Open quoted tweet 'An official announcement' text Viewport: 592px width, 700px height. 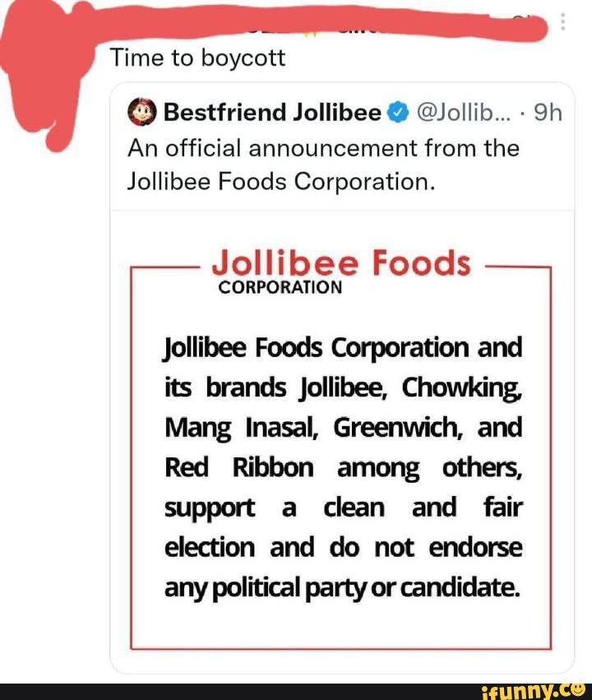tap(323, 148)
